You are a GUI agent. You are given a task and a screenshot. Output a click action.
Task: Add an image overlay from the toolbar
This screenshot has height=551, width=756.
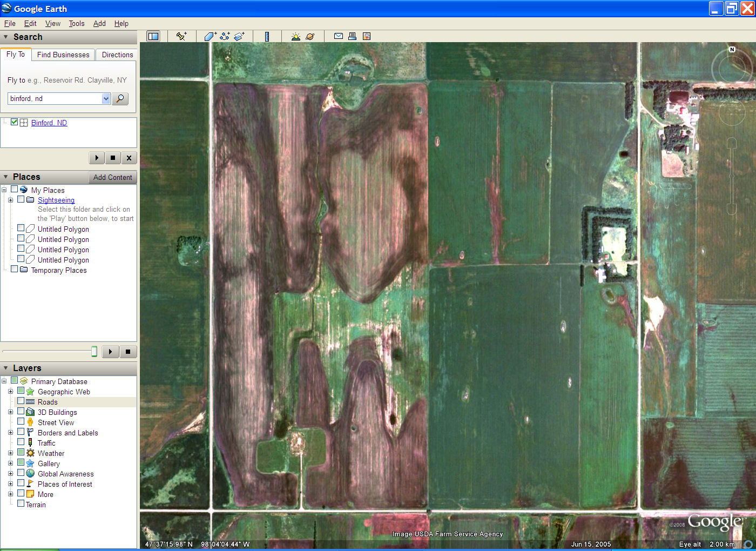tap(239, 36)
